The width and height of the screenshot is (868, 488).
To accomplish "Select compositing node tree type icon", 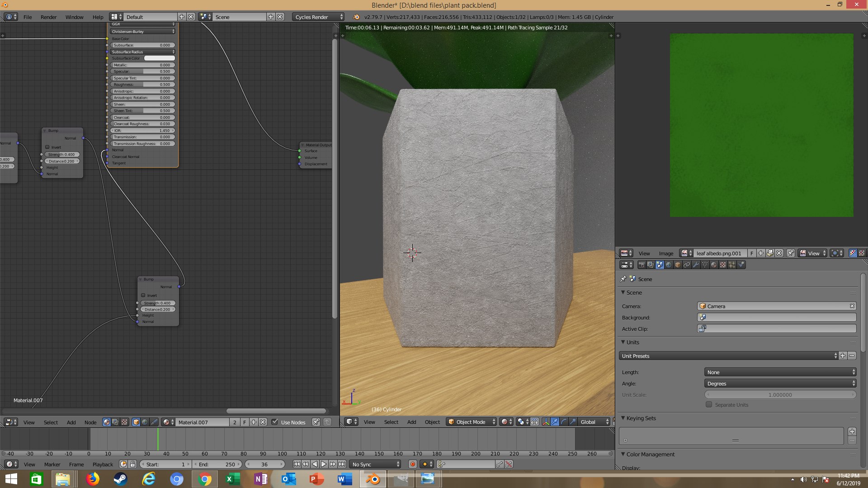I will pos(115,422).
